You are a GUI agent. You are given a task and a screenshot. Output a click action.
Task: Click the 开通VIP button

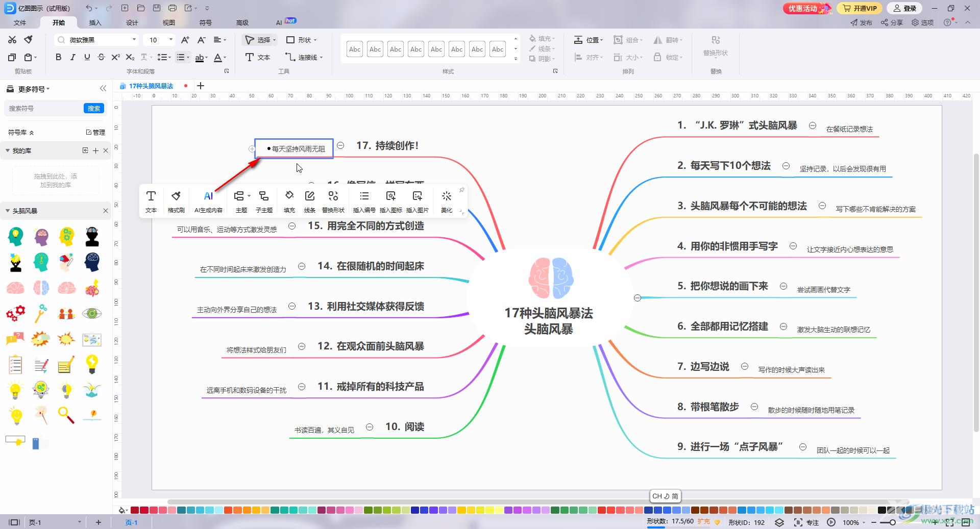(x=860, y=8)
